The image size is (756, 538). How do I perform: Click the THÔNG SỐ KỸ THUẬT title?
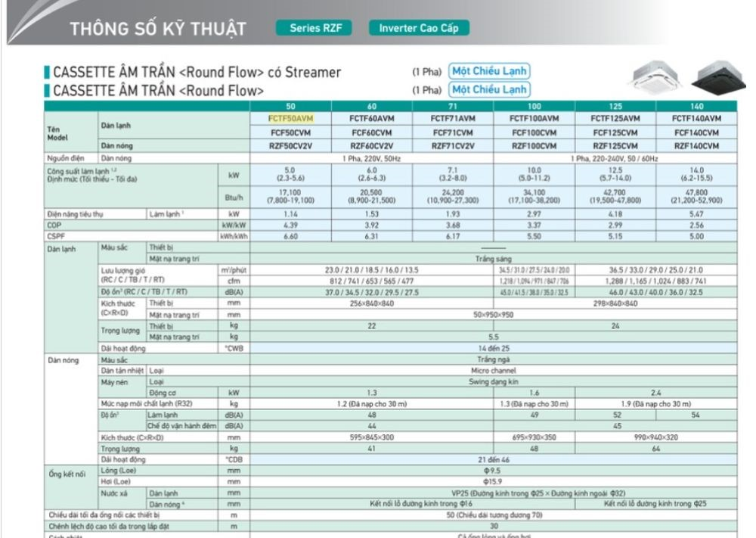click(x=158, y=30)
